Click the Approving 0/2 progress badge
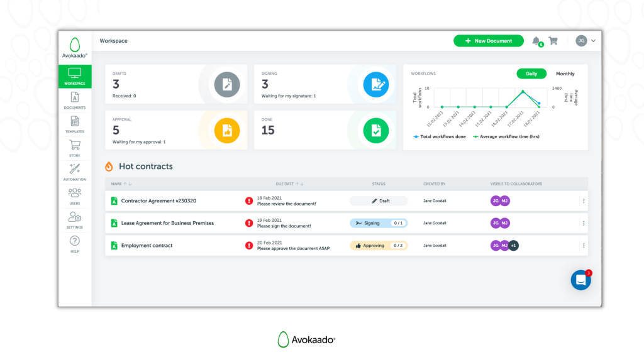The width and height of the screenshot is (644, 362). 378,246
